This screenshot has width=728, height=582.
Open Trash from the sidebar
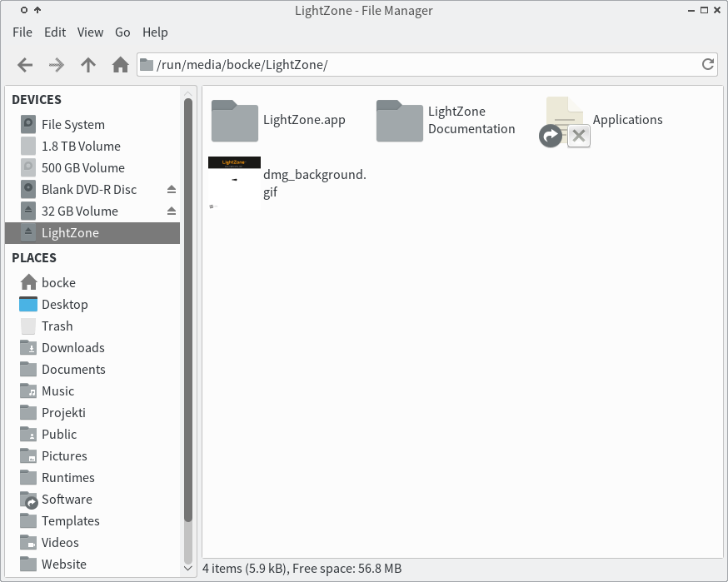click(57, 326)
